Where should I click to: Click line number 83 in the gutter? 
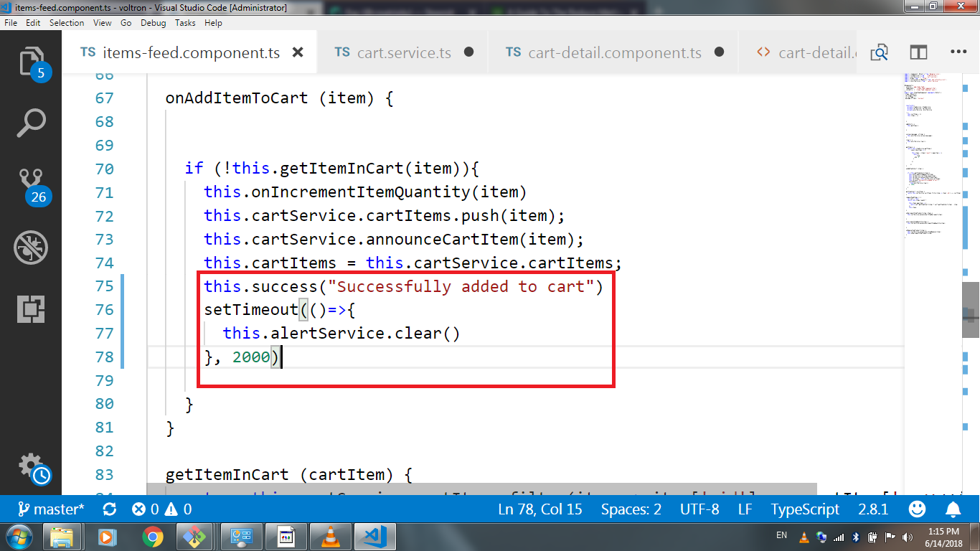coord(104,474)
